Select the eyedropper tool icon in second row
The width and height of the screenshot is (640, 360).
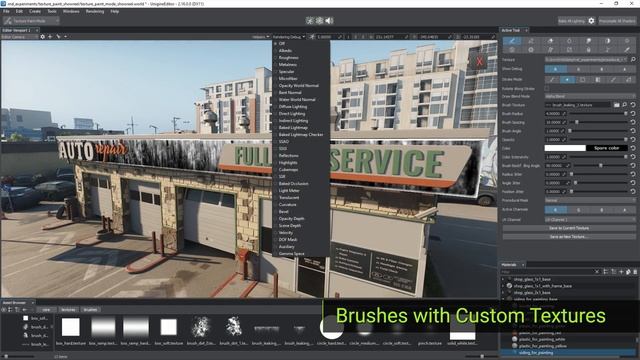click(627, 50)
